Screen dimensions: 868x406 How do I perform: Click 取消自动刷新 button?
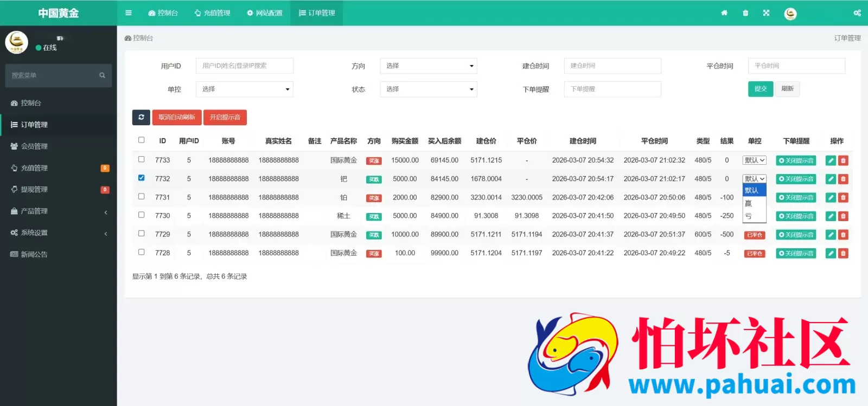pos(177,117)
